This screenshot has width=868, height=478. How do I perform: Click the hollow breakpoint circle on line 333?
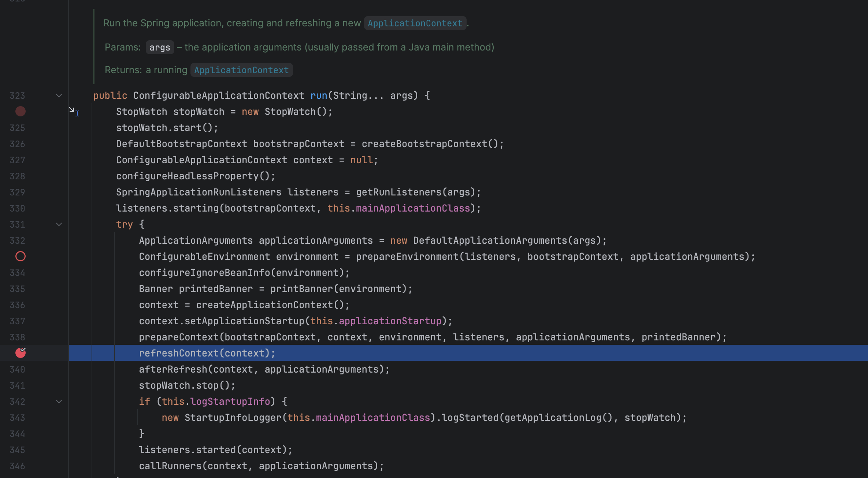pyautogui.click(x=21, y=256)
